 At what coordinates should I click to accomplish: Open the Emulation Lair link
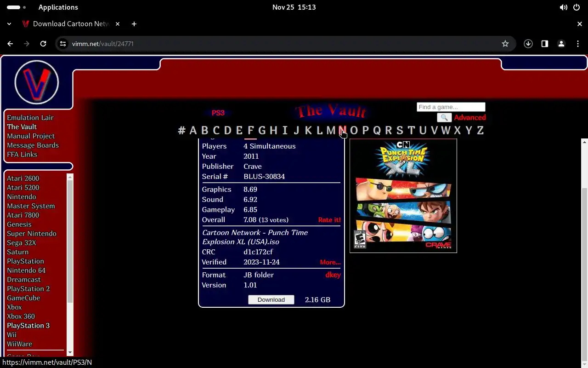coord(30,118)
